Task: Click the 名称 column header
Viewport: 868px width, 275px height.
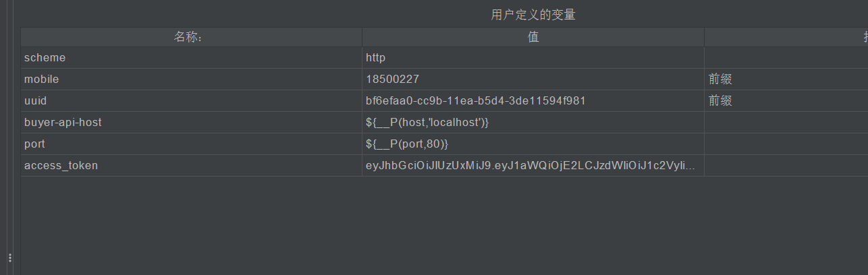Action: point(191,37)
